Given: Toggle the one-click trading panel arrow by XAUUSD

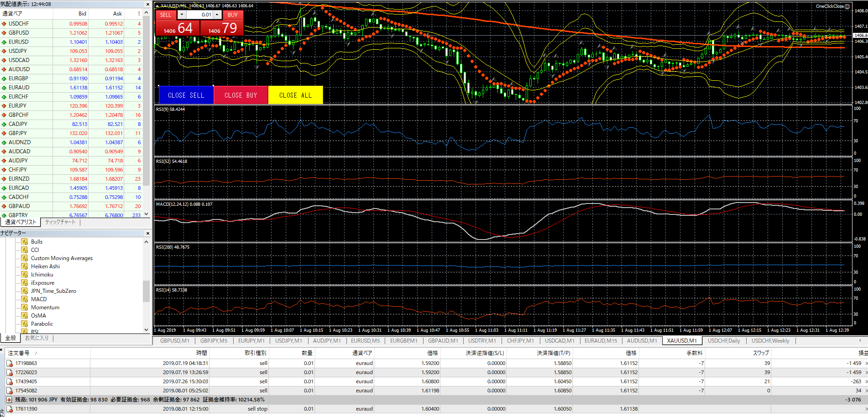Looking at the screenshot, I should click(157, 6).
